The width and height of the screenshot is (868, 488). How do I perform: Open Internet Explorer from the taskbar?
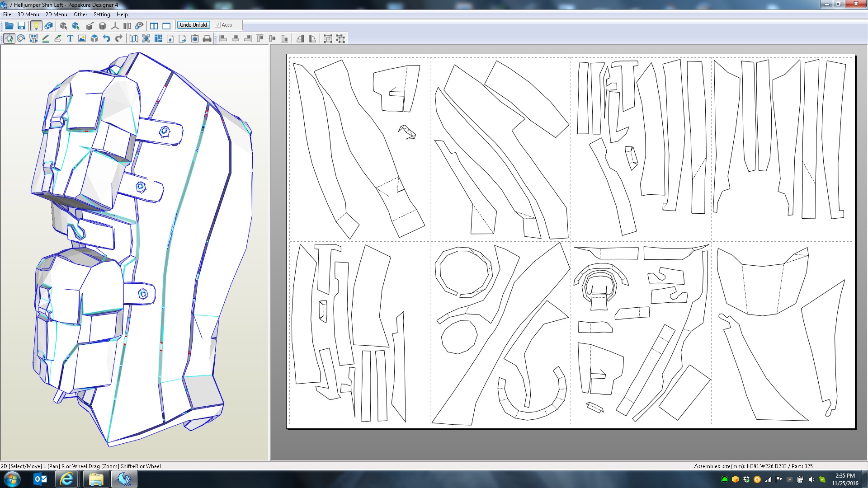click(67, 479)
